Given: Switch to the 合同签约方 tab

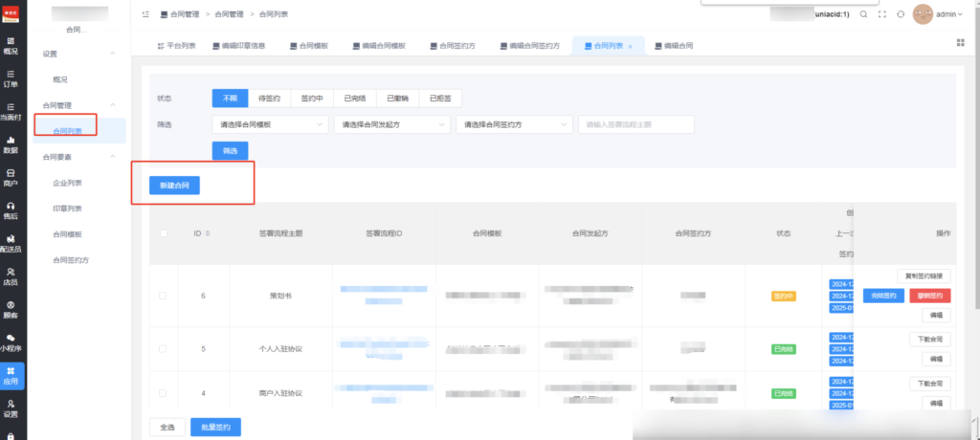Looking at the screenshot, I should tap(453, 46).
